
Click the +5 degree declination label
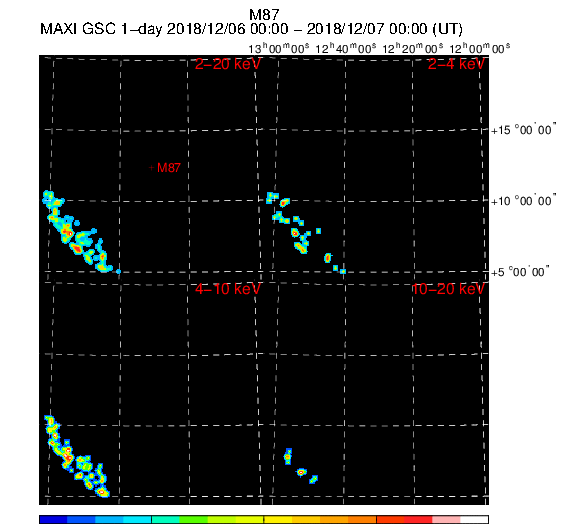tap(520, 272)
